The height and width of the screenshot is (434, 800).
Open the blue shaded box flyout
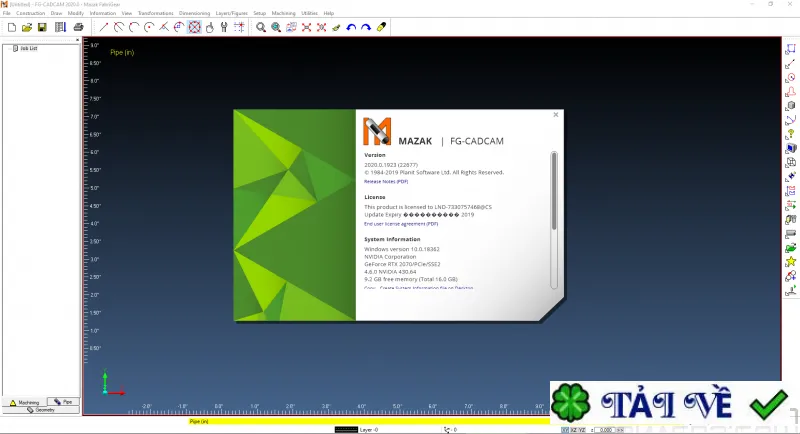click(x=790, y=148)
